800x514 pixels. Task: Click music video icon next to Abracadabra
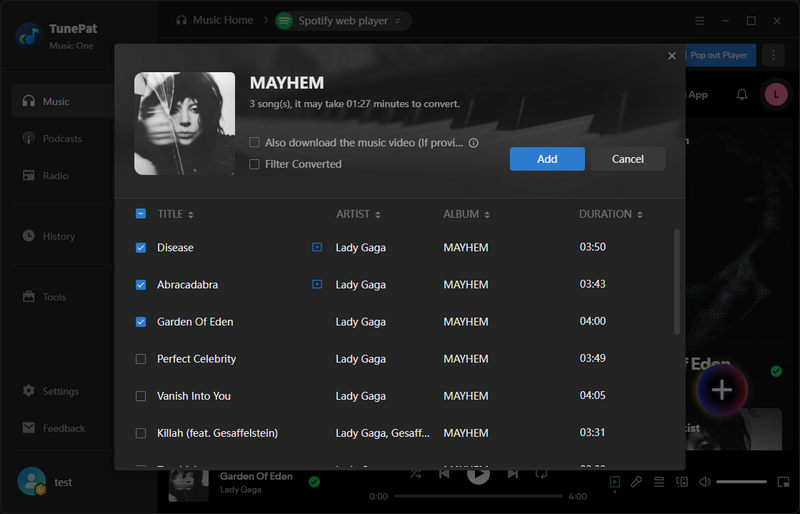pyautogui.click(x=317, y=284)
